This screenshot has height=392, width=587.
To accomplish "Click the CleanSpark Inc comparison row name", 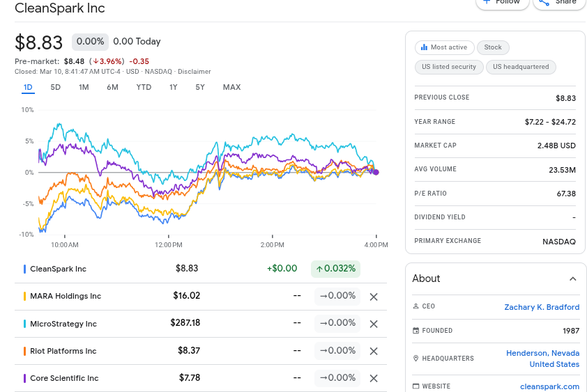I will (58, 269).
